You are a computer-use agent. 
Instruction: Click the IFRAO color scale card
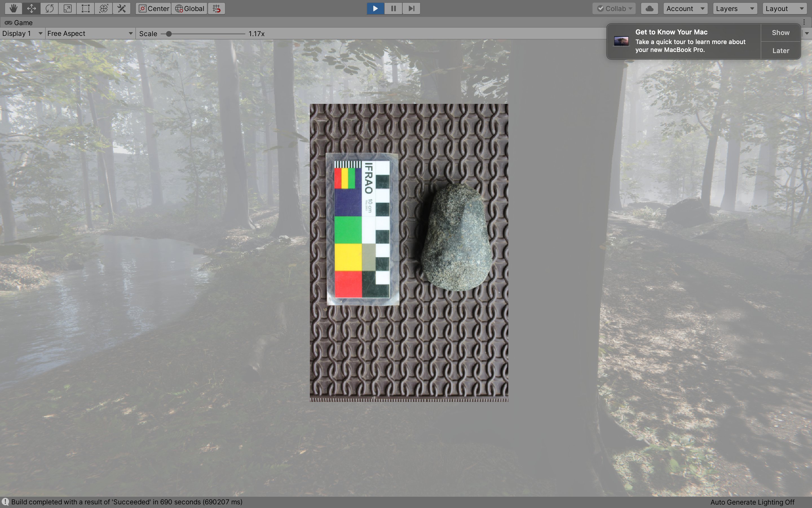tap(362, 229)
